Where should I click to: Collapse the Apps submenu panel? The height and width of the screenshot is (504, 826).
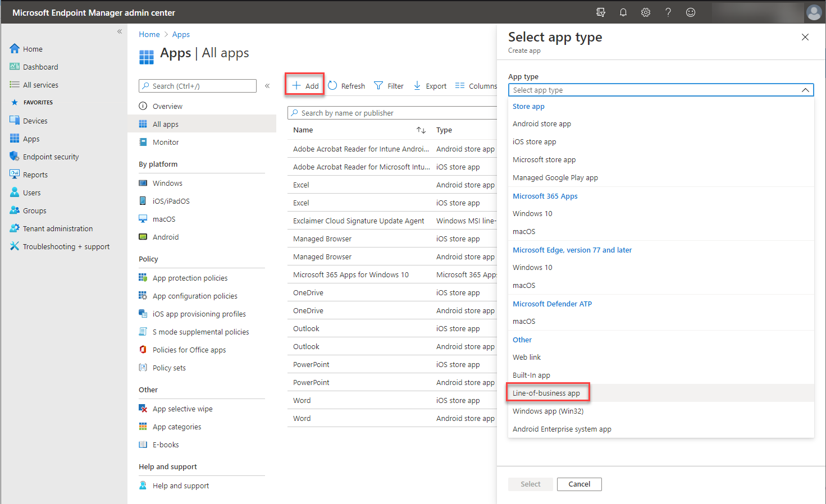(267, 86)
